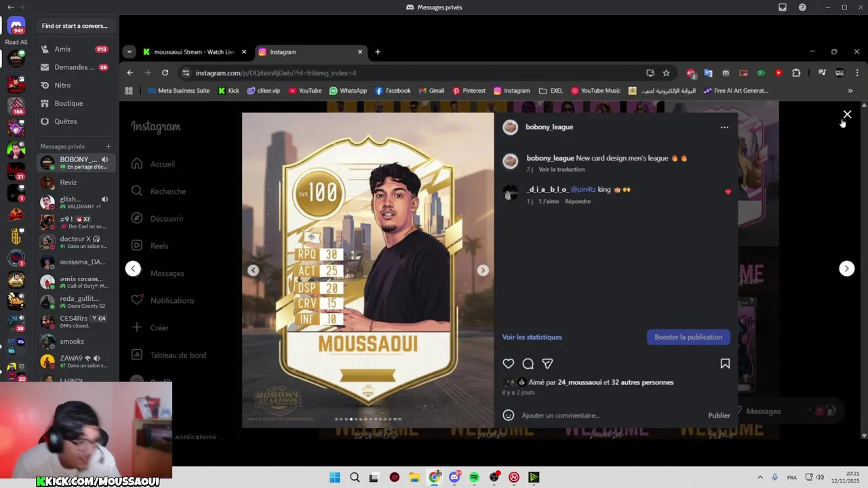Open the Reviz direct message
The width and height of the screenshot is (868, 488).
(75, 182)
